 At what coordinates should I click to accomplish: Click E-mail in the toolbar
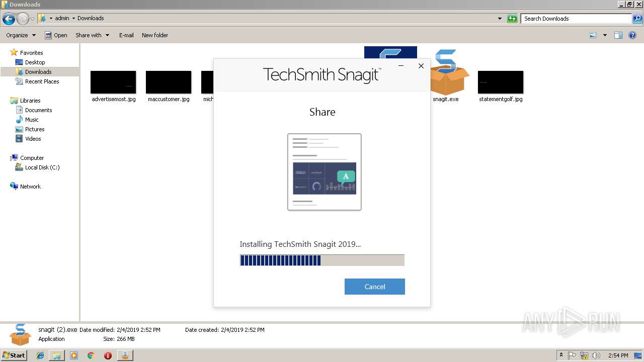(126, 35)
